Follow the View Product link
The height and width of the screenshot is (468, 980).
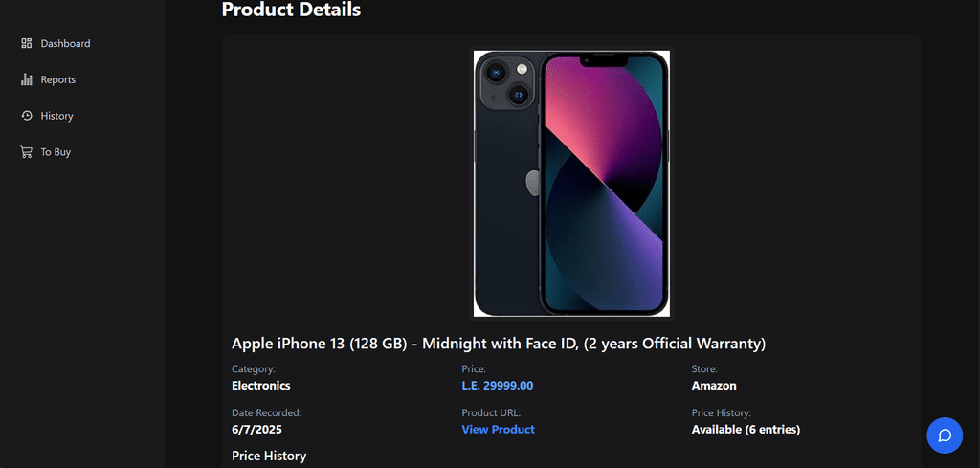tap(498, 430)
